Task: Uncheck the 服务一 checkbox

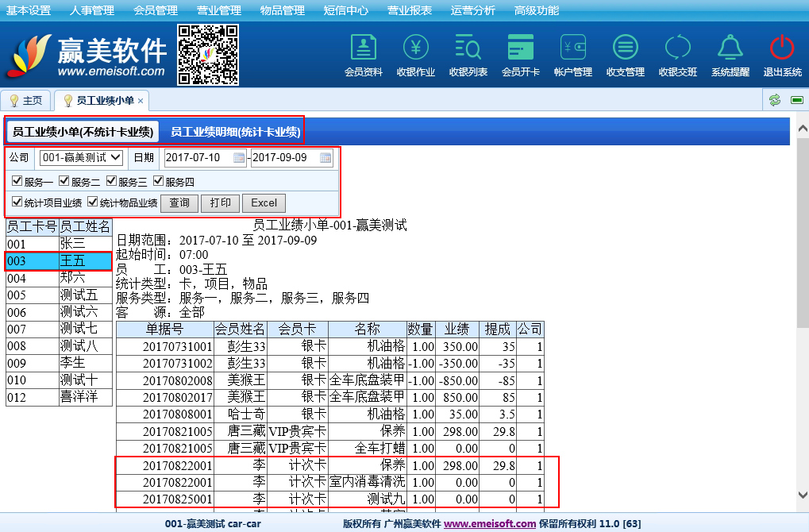Action: (x=17, y=181)
